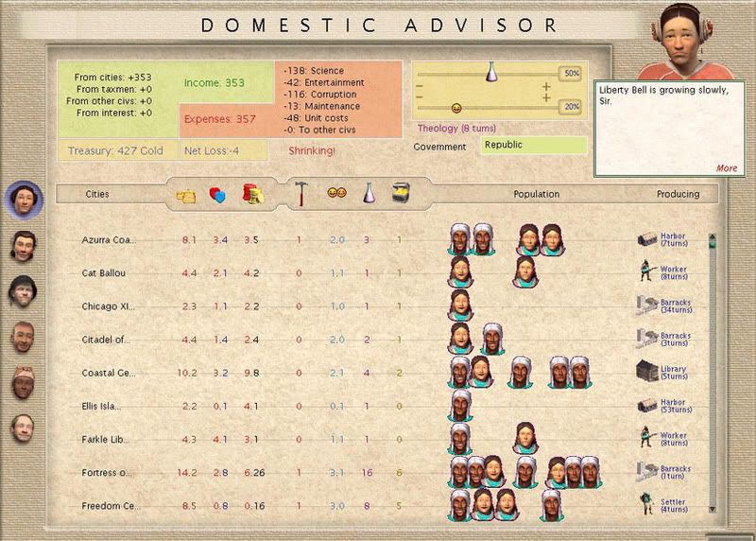Select the Azurra Coa... city name
The image size is (756, 541).
click(109, 240)
